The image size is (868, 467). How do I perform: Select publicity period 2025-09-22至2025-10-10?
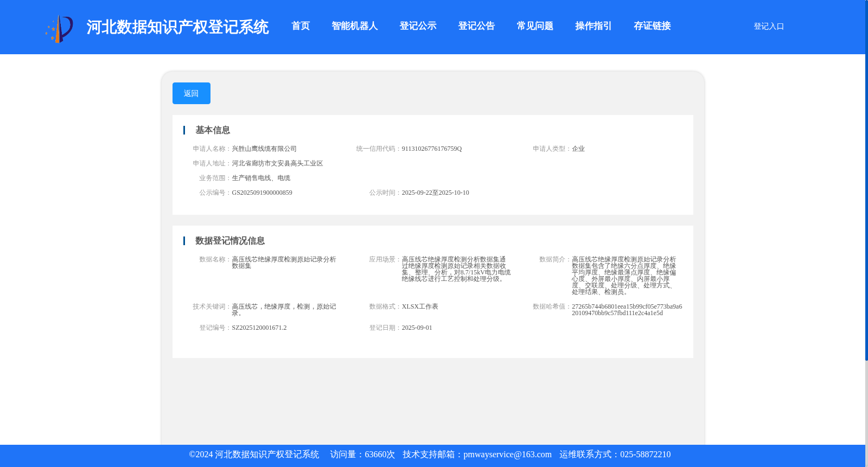(436, 193)
